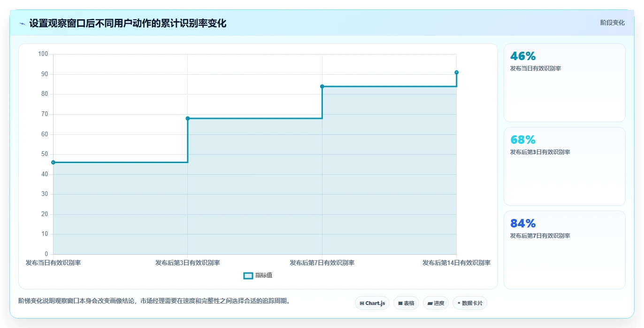644x328 pixels.
Task: Click the 68% card value
Action: (523, 140)
